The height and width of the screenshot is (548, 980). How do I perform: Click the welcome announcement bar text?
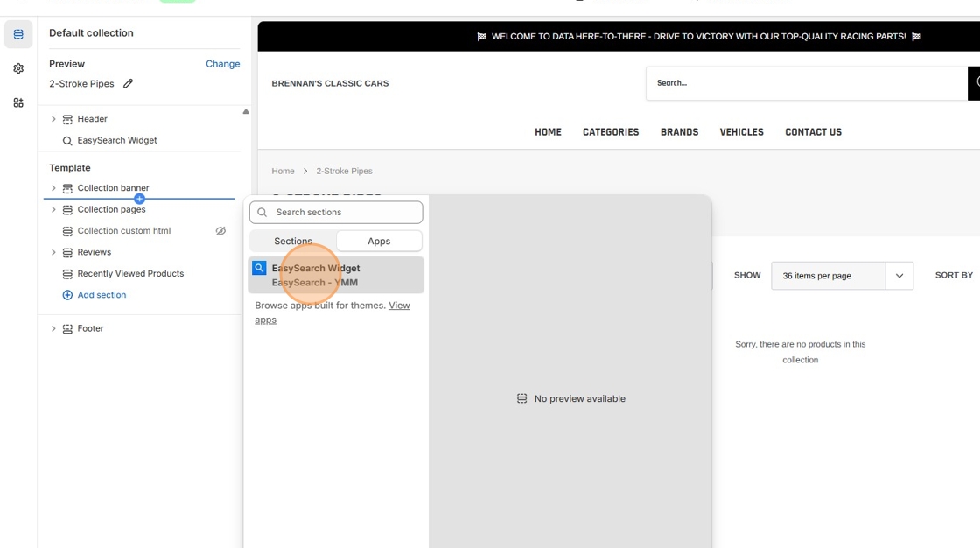(x=699, y=36)
